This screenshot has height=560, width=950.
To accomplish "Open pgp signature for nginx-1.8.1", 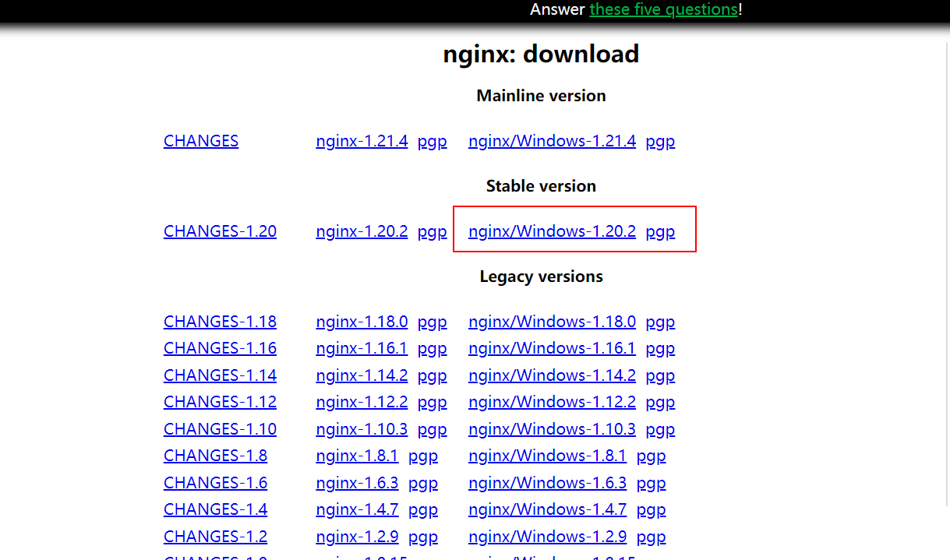I will click(x=423, y=456).
